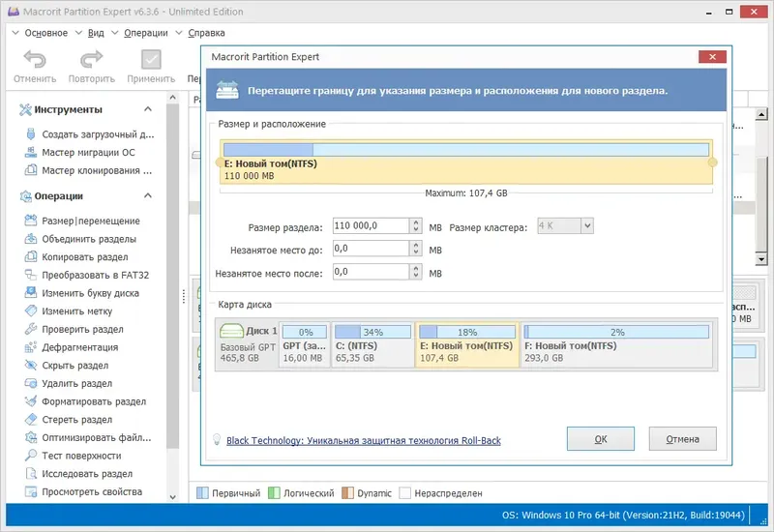Expand the Вид menu chevron
This screenshot has height=532, width=774.
[x=79, y=33]
